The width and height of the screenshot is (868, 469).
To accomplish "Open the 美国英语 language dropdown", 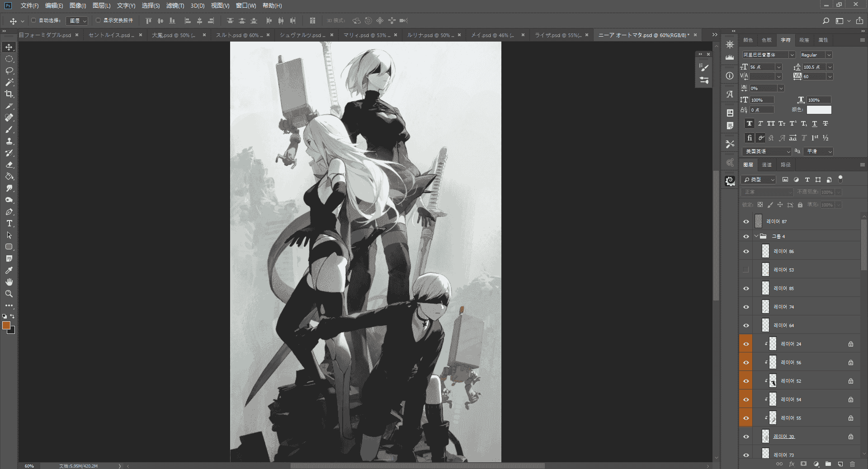I will pyautogui.click(x=767, y=151).
